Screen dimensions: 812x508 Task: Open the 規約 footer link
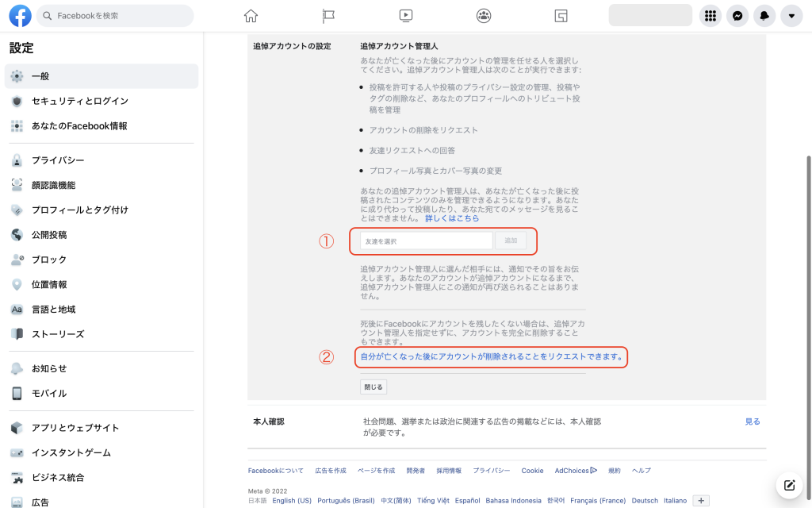click(615, 471)
